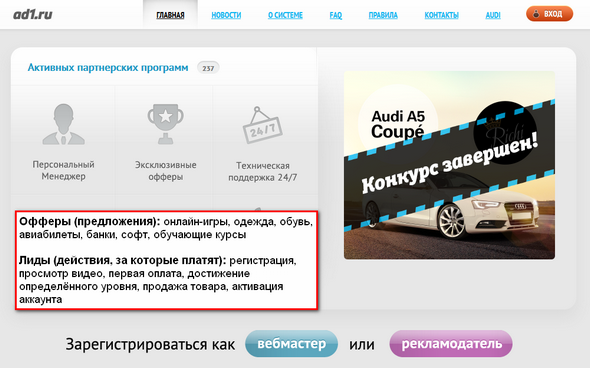The height and width of the screenshot is (368, 590).
Task: Register as рекламодатель
Action: pyautogui.click(x=451, y=344)
